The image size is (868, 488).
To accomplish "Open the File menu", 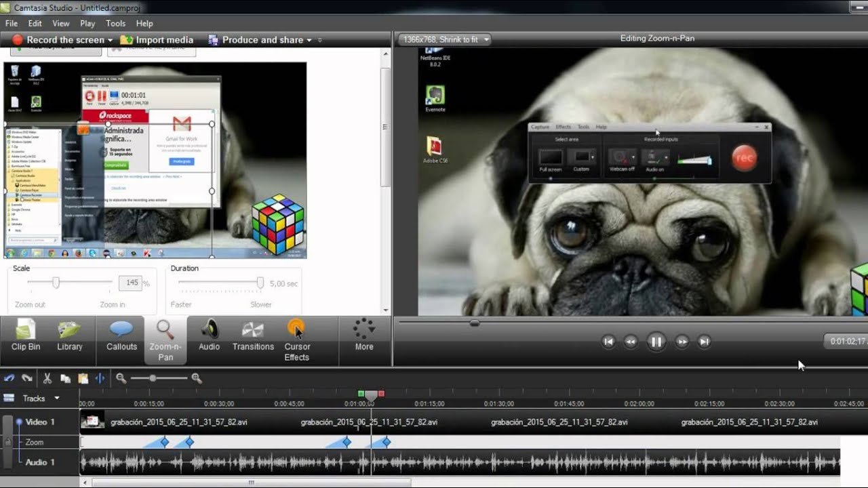I will [12, 23].
